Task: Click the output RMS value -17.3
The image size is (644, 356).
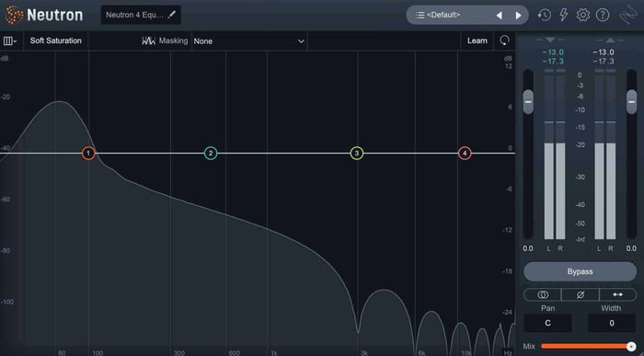Action: [x=604, y=62]
